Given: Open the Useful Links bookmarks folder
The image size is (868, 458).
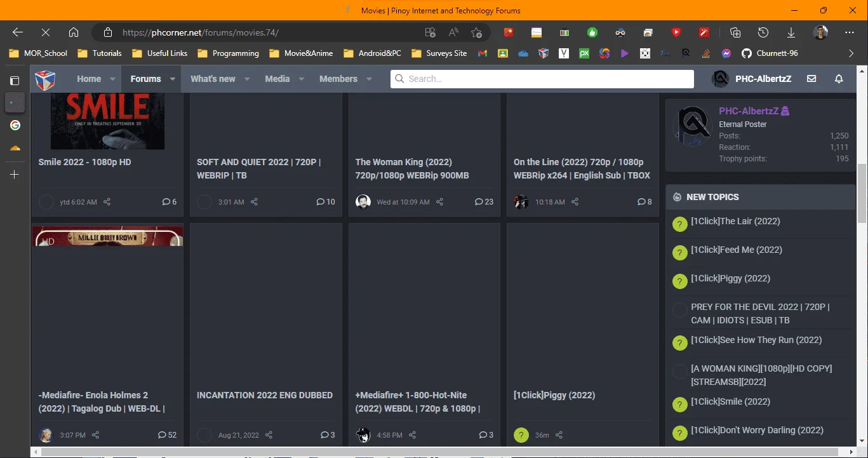Looking at the screenshot, I should pyautogui.click(x=160, y=53).
